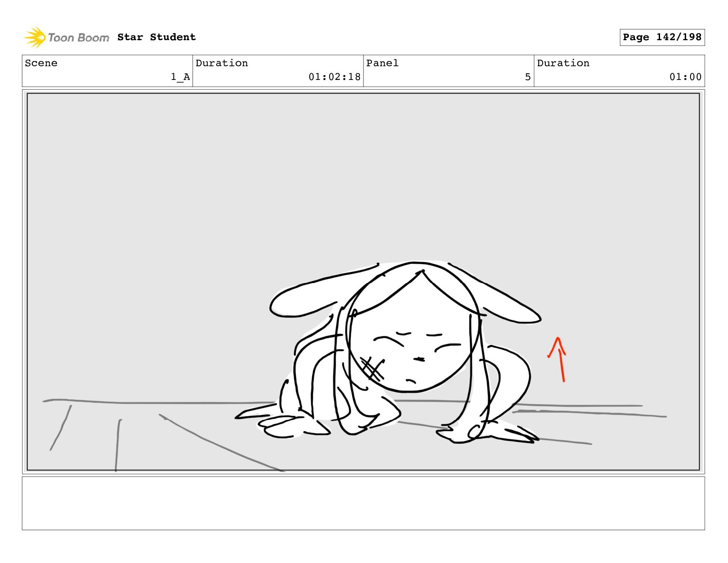Click the 'Page 142/198' box
The width and height of the screenshot is (728, 563).
click(x=662, y=37)
